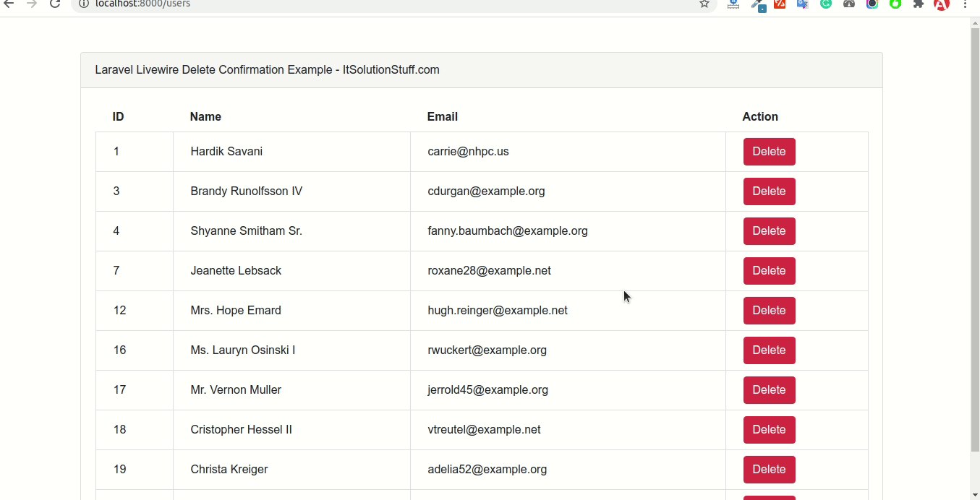Bookmark this page with the star icon
Image resolution: width=980 pixels, height=500 pixels.
[x=704, y=4]
